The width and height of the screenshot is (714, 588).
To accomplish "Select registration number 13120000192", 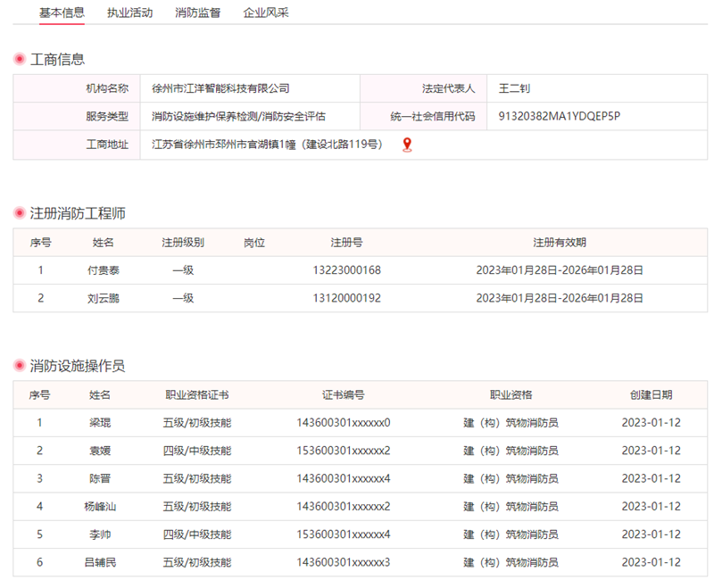I will (x=347, y=298).
